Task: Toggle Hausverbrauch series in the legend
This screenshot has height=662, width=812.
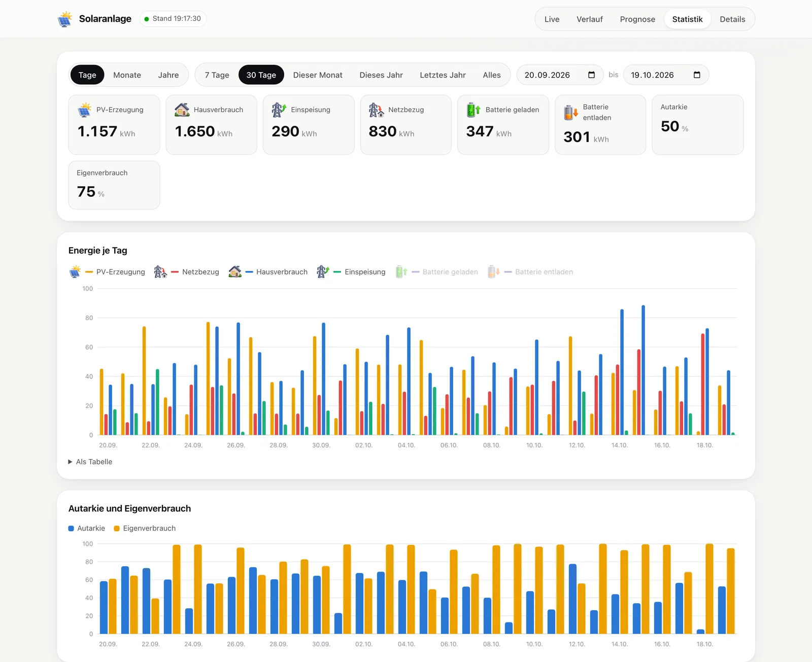Action: tap(268, 272)
